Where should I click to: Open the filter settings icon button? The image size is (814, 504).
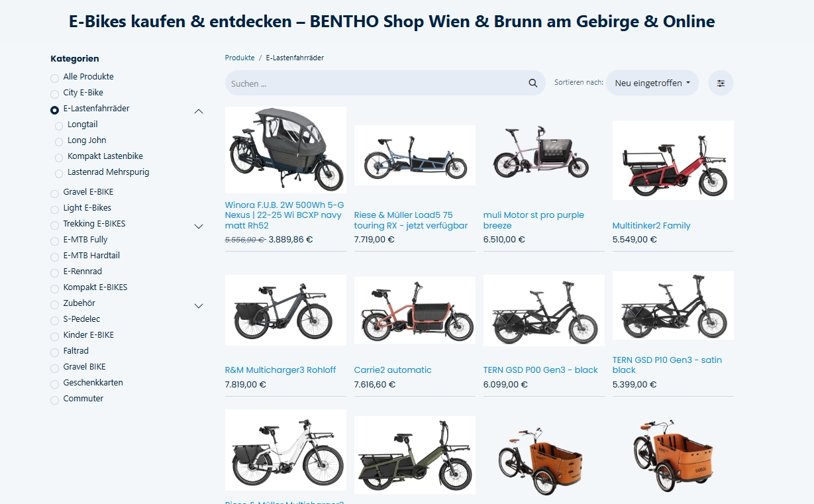721,83
